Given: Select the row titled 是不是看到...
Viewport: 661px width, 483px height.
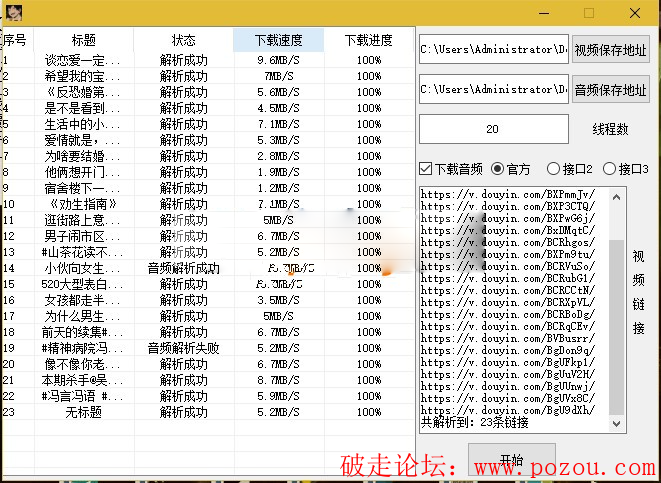Looking at the screenshot, I should (209, 108).
